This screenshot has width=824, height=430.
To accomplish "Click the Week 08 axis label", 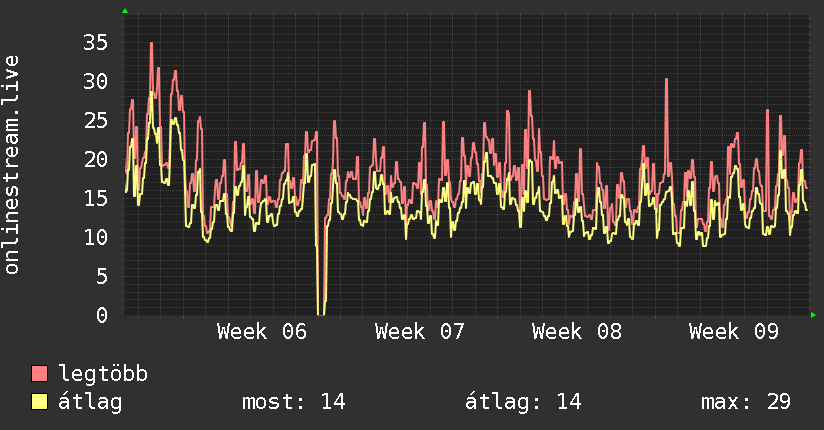I will (x=576, y=332).
